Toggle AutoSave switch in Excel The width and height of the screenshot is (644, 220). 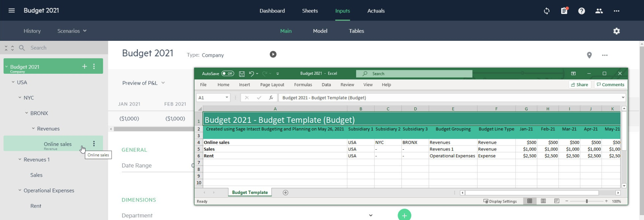coord(228,74)
